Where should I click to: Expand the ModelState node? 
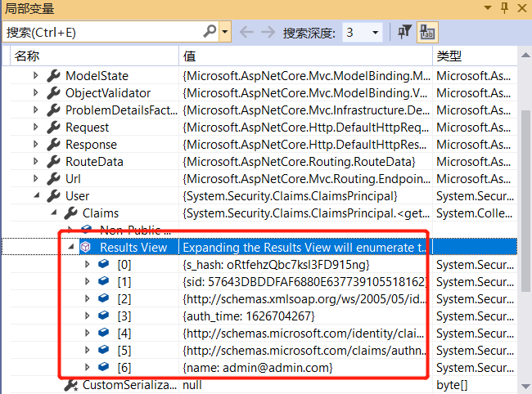click(x=36, y=75)
